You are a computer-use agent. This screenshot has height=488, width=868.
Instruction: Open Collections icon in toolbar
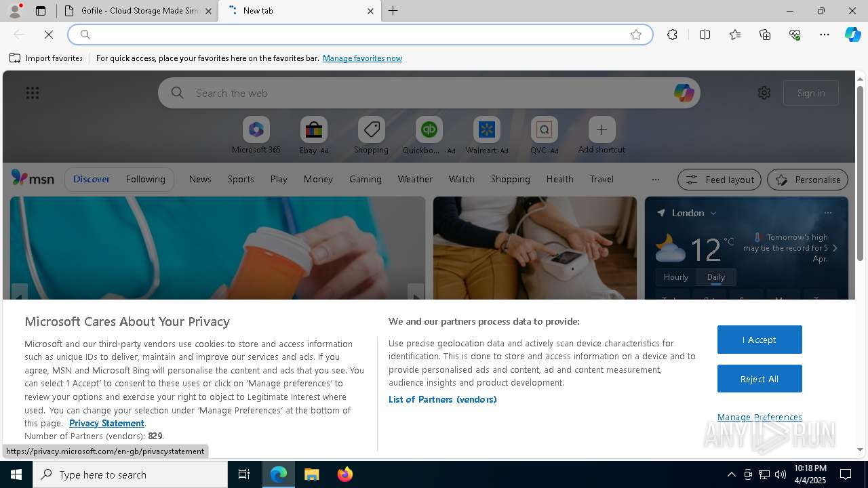tap(765, 35)
